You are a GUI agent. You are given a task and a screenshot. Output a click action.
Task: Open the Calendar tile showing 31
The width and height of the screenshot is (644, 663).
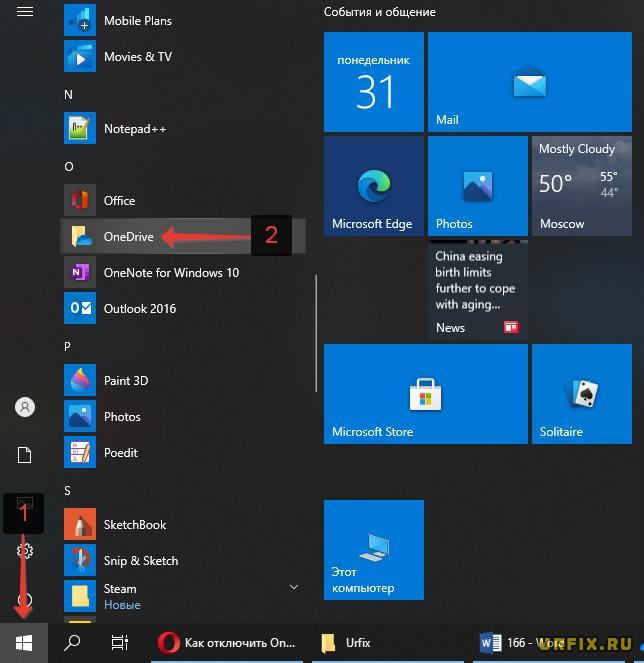click(x=374, y=82)
